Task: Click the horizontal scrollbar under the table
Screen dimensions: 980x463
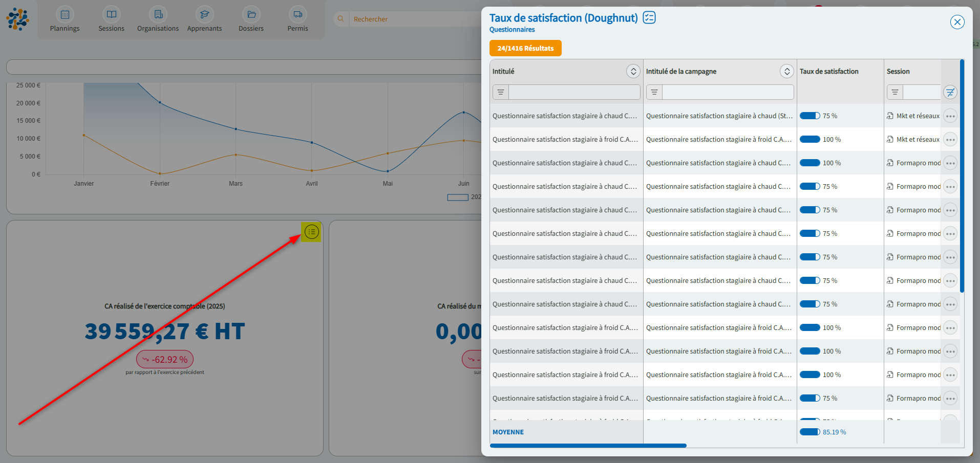Action: 588,446
